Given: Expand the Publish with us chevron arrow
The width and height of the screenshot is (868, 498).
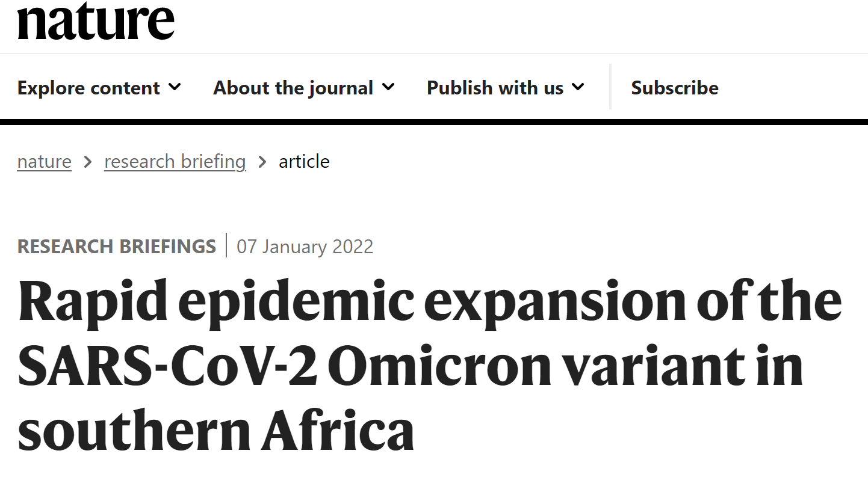Looking at the screenshot, I should tap(578, 87).
